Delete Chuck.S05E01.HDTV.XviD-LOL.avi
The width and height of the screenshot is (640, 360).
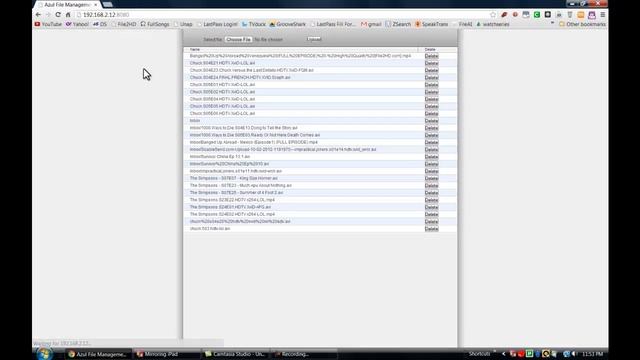431,85
